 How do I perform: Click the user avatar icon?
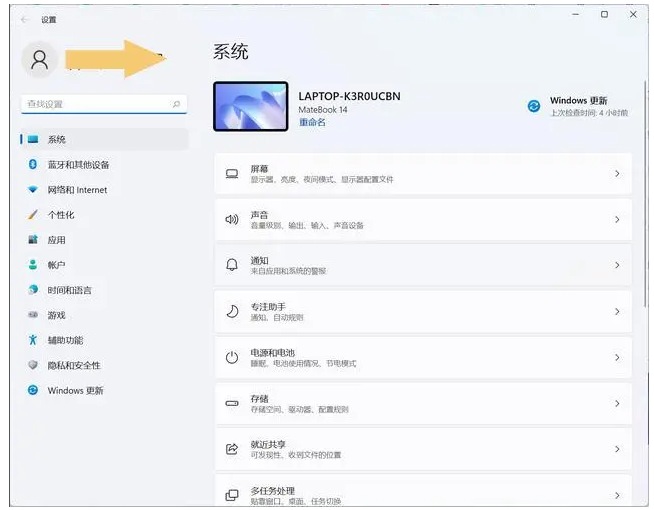[40, 60]
